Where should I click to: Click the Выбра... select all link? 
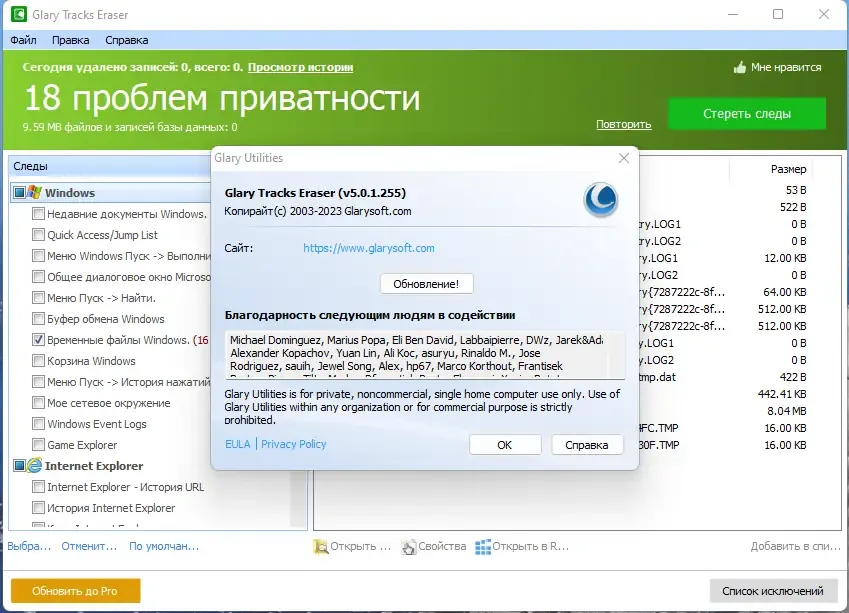click(x=29, y=546)
